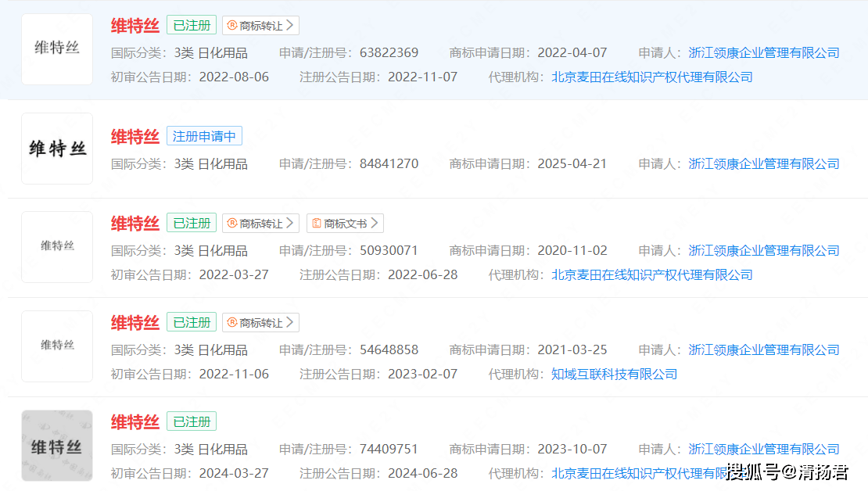The width and height of the screenshot is (868, 491).
Task: Click application date 2025-04-21
Action: [572, 164]
